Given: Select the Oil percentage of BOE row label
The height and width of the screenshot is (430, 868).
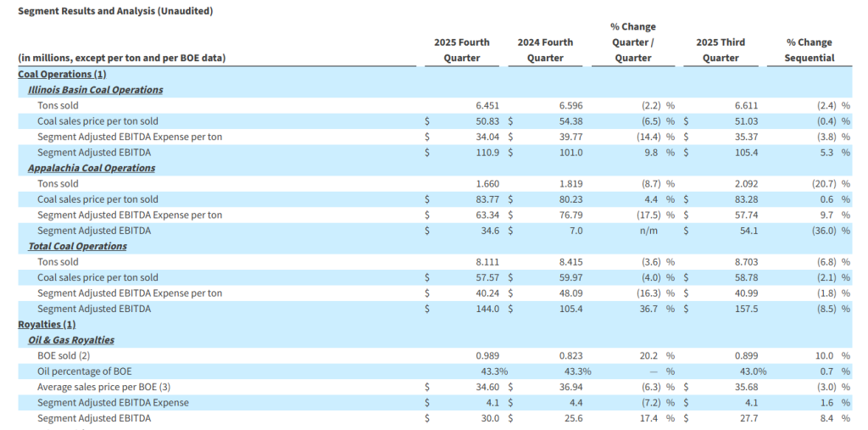Looking at the screenshot, I should [85, 371].
